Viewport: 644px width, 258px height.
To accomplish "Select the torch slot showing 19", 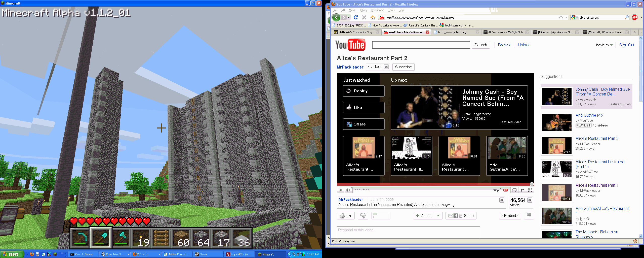I will pyautogui.click(x=140, y=238).
